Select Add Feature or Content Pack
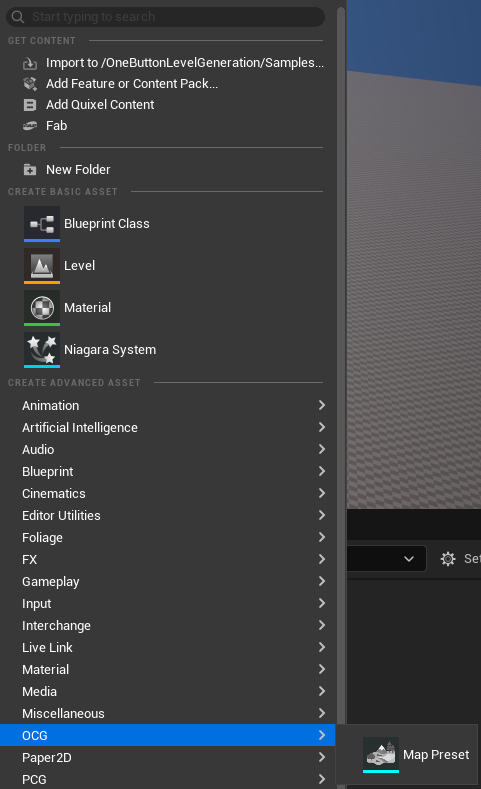481x789 pixels. pos(132,84)
